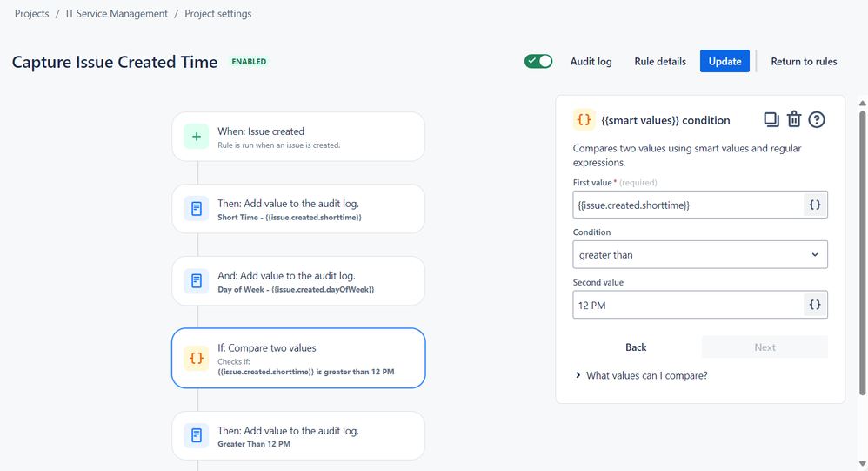Delete the condition with the trash icon
The width and height of the screenshot is (868, 471).
[x=794, y=119]
